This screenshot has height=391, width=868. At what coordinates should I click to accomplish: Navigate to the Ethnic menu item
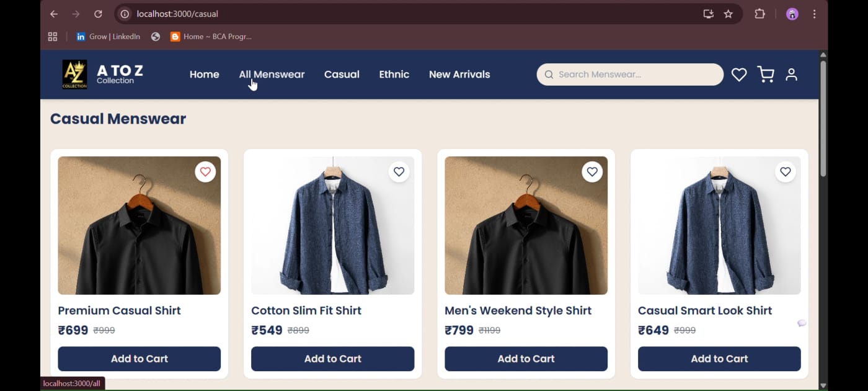[394, 74]
